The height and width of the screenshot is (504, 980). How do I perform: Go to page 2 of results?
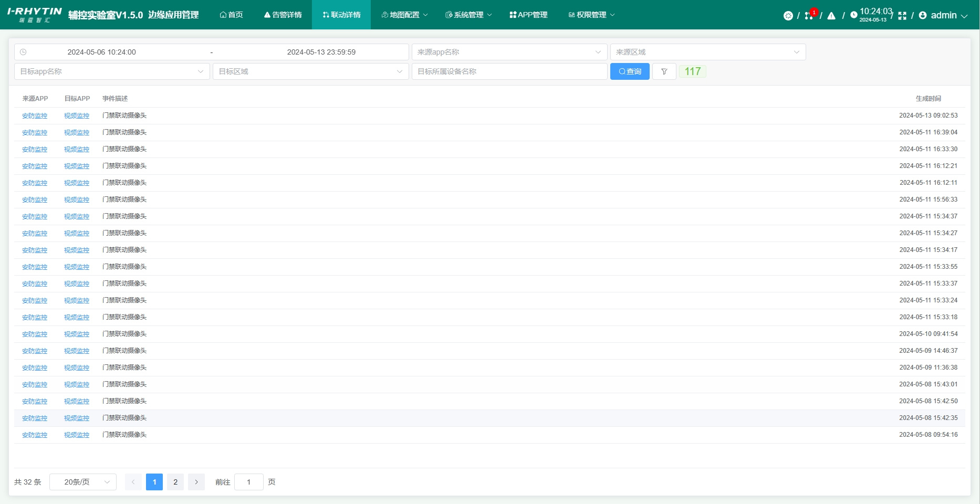[x=175, y=482]
